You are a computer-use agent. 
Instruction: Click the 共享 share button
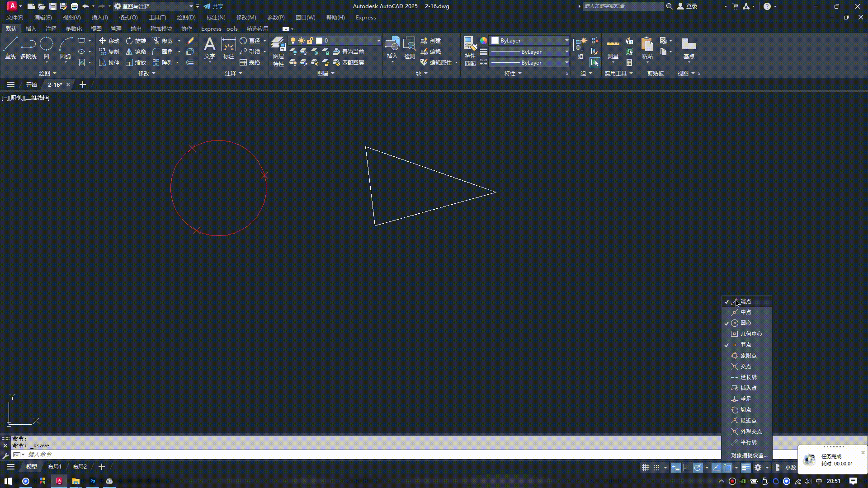pyautogui.click(x=213, y=6)
